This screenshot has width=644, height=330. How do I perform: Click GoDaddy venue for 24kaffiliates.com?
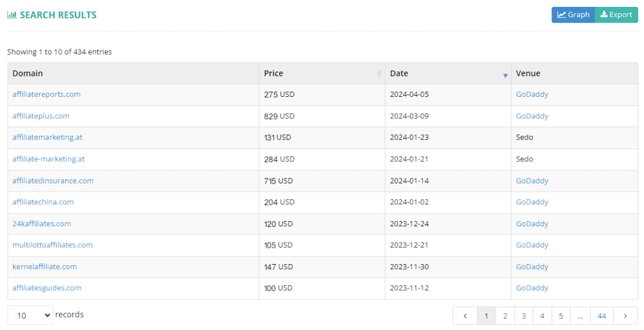[532, 224]
